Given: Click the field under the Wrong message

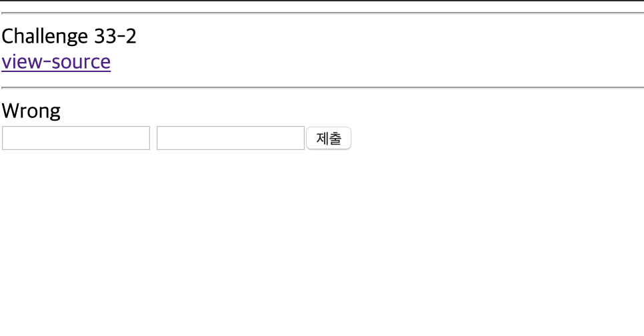Looking at the screenshot, I should point(76,138).
